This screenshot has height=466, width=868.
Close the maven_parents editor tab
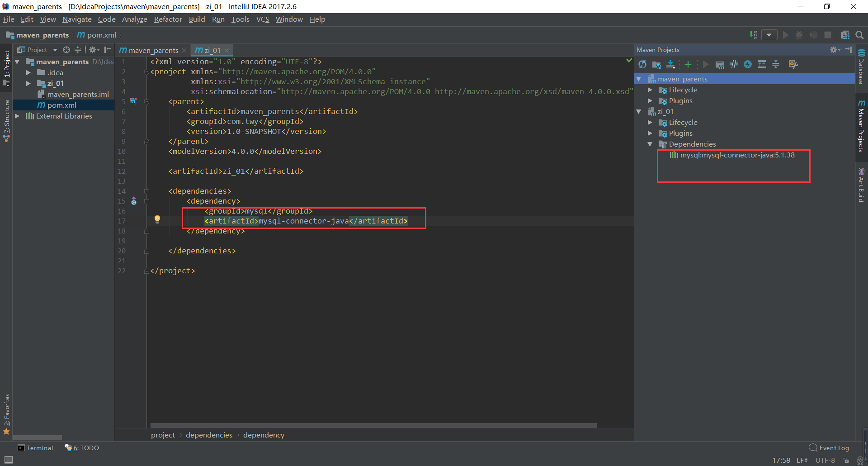click(x=184, y=50)
